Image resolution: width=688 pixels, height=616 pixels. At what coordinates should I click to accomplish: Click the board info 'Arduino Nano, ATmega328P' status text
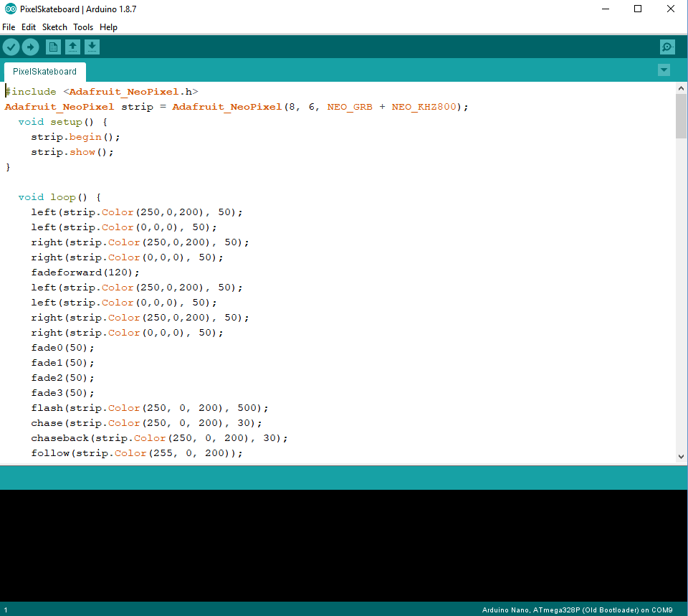(578, 610)
